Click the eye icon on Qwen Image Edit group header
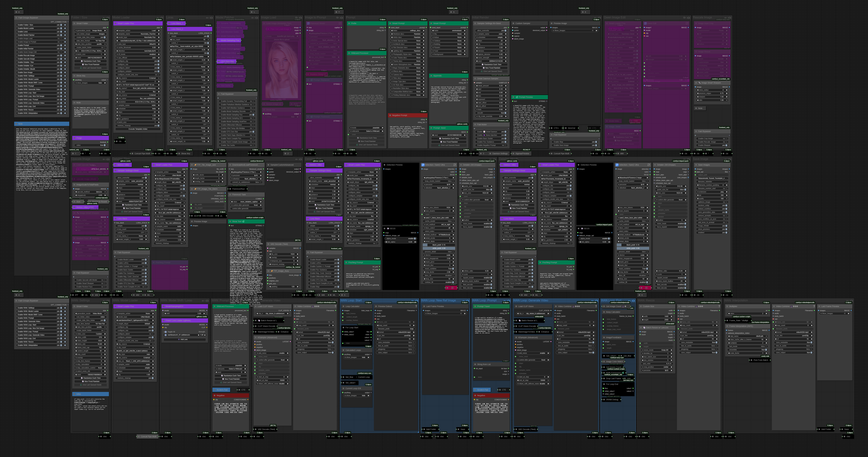 688,18
